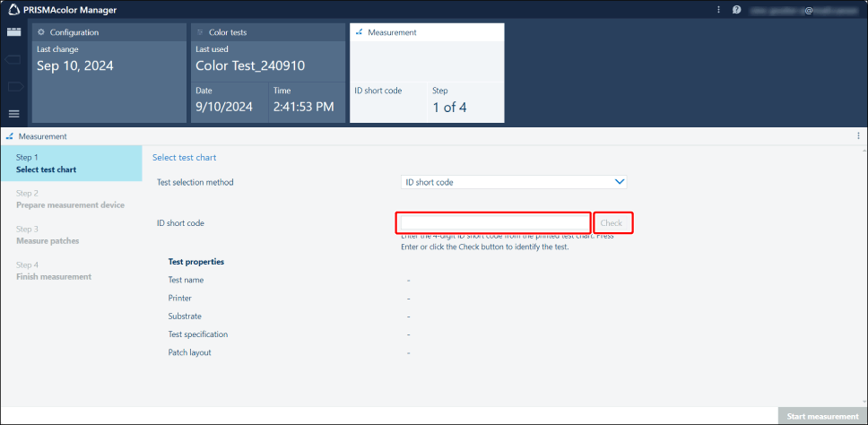Open the top header three-dot menu
Image resolution: width=868 pixels, height=425 pixels.
[x=718, y=10]
